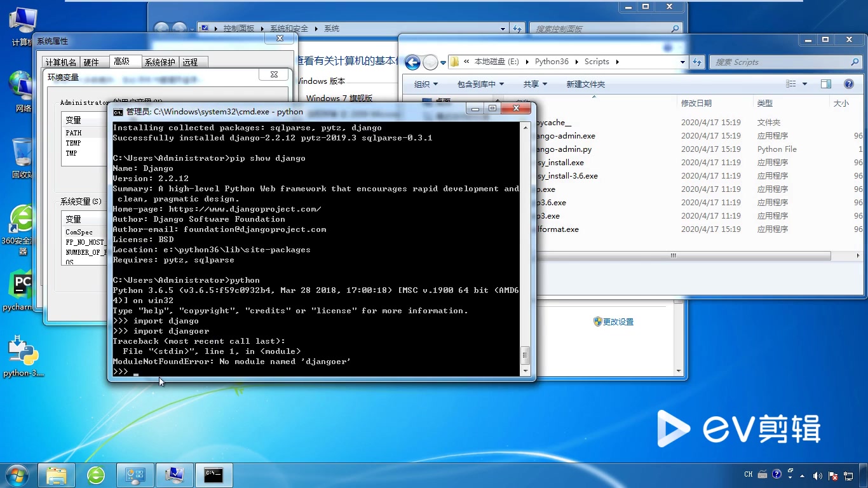This screenshot has height=488, width=868.
Task: Click the forward arrow in the Scripts Explorer window
Action: pos(430,62)
